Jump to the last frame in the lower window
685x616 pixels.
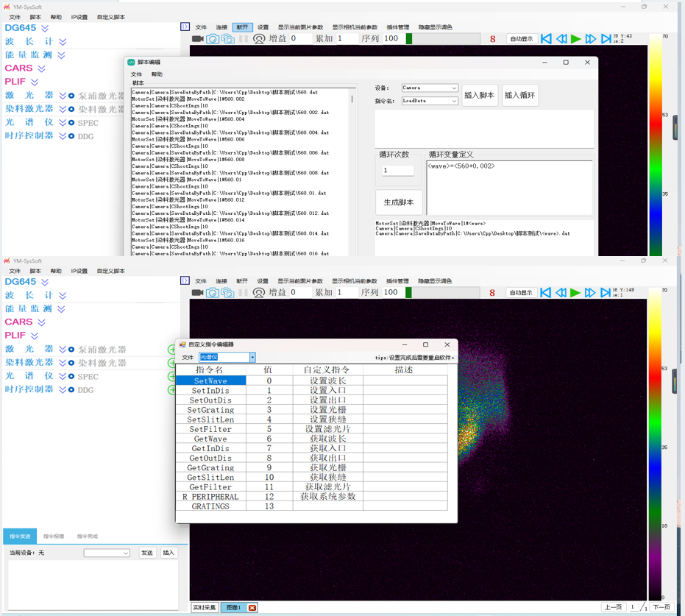(x=606, y=293)
